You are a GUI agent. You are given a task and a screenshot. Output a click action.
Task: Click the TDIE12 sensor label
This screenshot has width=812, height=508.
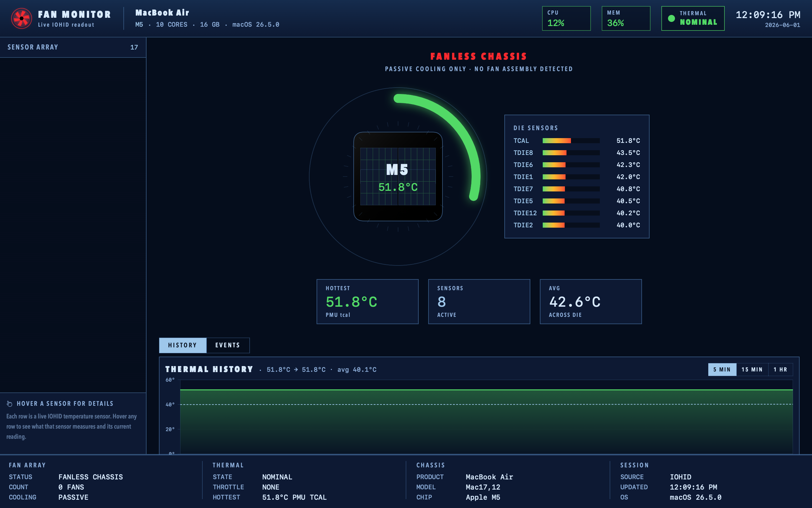(x=525, y=213)
